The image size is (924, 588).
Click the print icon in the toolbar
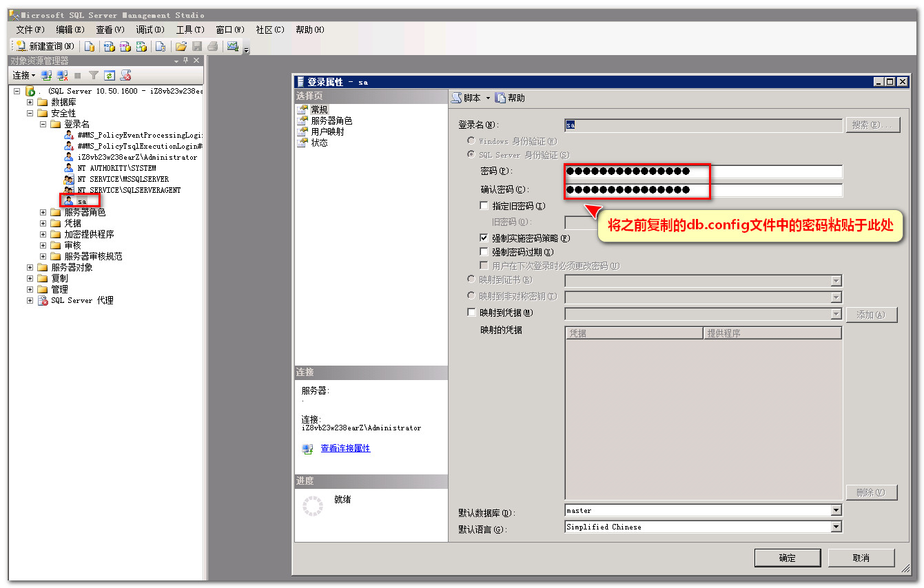tap(213, 46)
